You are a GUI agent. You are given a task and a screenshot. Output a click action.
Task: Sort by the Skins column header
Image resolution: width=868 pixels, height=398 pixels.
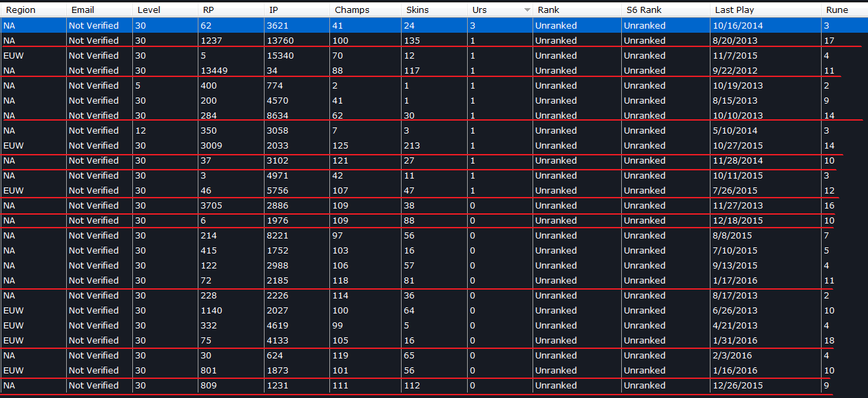[434, 10]
